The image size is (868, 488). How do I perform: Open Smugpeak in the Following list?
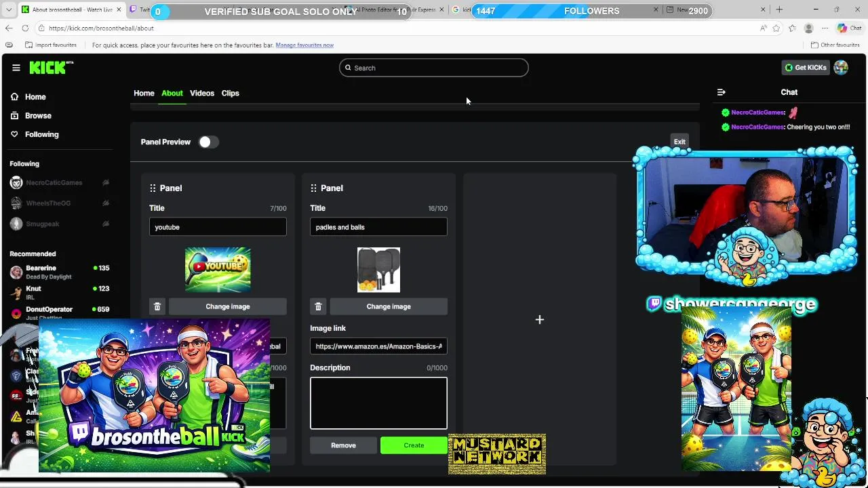(x=43, y=224)
